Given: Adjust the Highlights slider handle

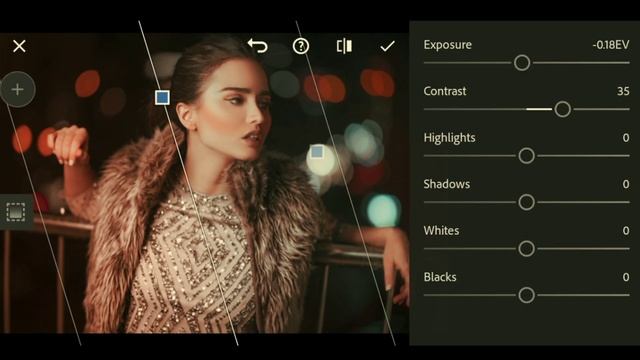Looking at the screenshot, I should click(527, 156).
